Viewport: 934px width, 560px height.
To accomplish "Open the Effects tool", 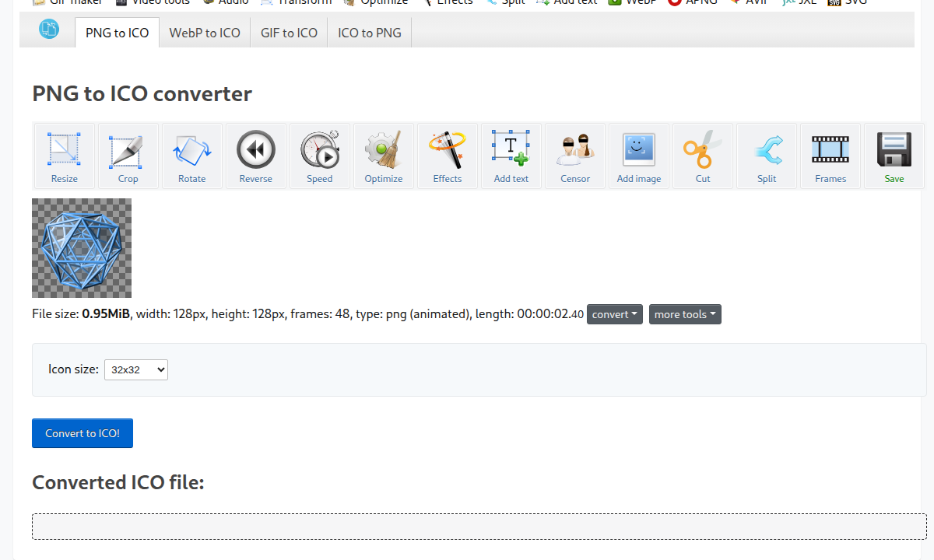I will tap(448, 156).
